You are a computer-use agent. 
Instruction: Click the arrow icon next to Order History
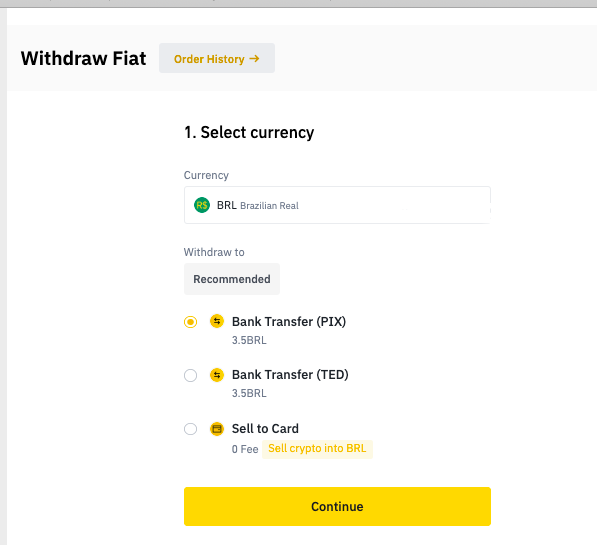click(x=254, y=59)
